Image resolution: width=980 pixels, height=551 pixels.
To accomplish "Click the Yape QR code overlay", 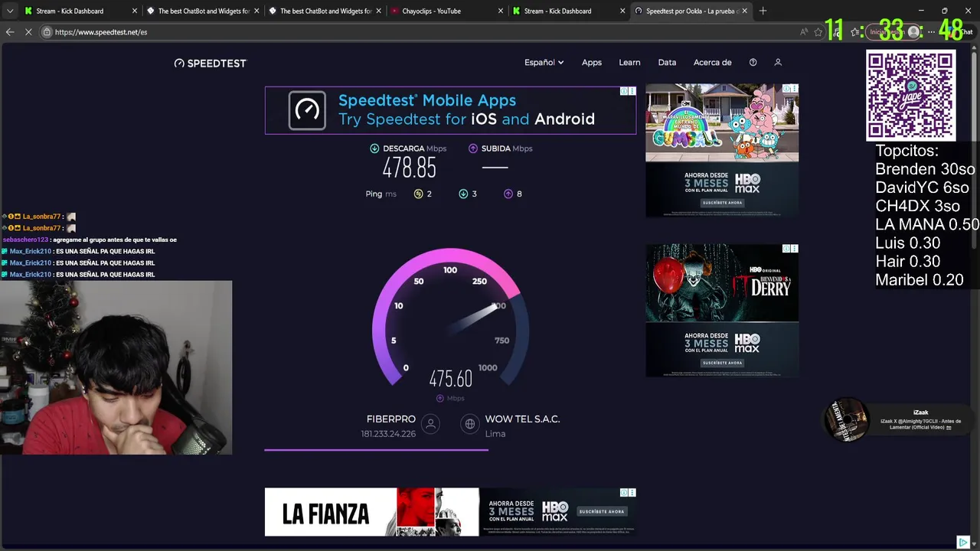I will coord(910,96).
